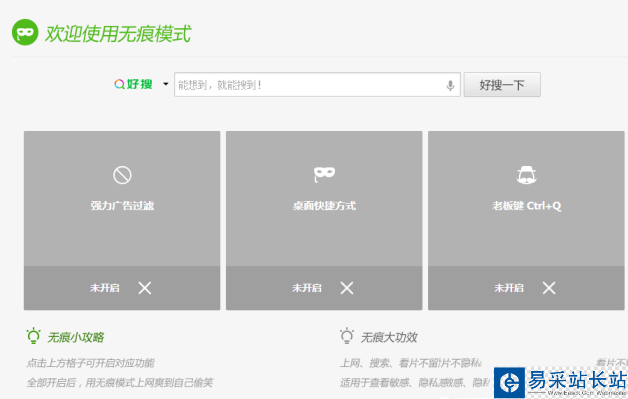This screenshot has height=399, width=628.
Task: Click the ad filter prohibition icon
Action: 122,175
